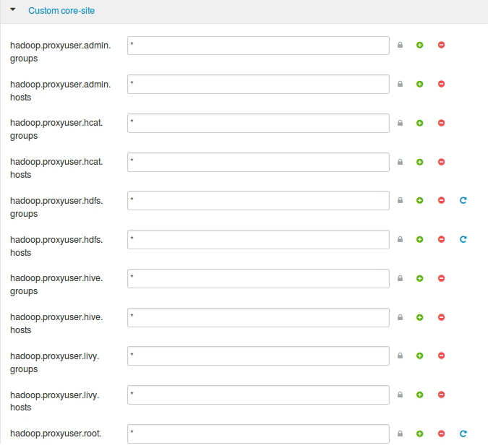Image resolution: width=488 pixels, height=448 pixels.
Task: Edit the hadoop.proxyuser.root value field
Action: pos(258,434)
